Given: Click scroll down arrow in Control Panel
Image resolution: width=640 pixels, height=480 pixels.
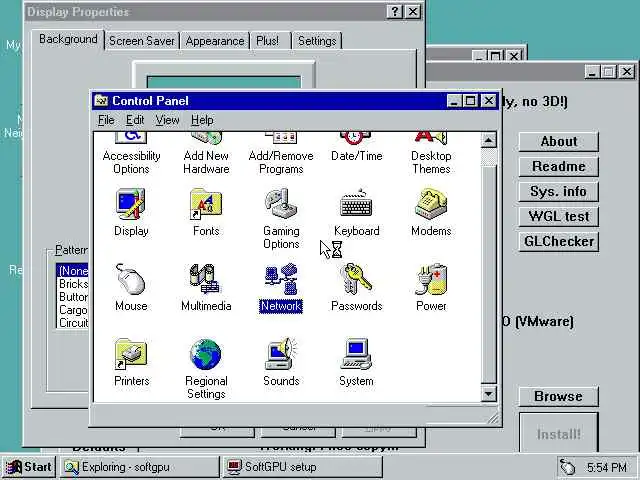Looking at the screenshot, I should click(x=489, y=394).
